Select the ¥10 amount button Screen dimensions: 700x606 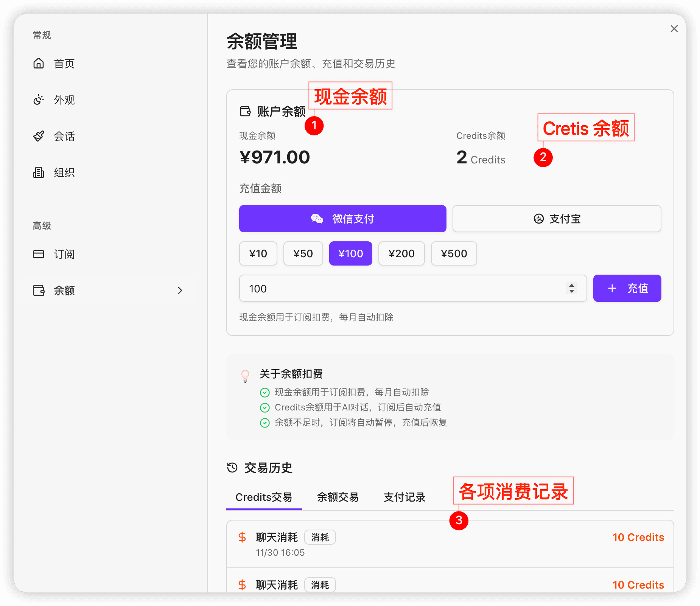click(x=258, y=253)
